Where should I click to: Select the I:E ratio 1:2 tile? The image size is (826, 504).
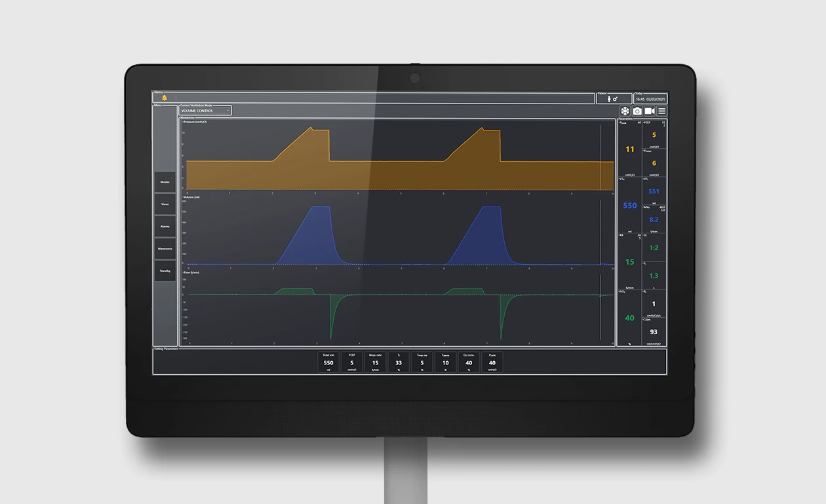coord(654,247)
